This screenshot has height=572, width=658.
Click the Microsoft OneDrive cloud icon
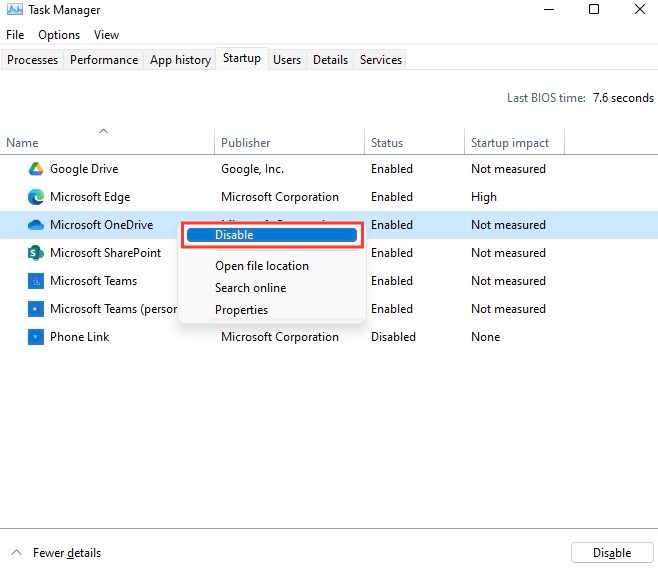[36, 225]
